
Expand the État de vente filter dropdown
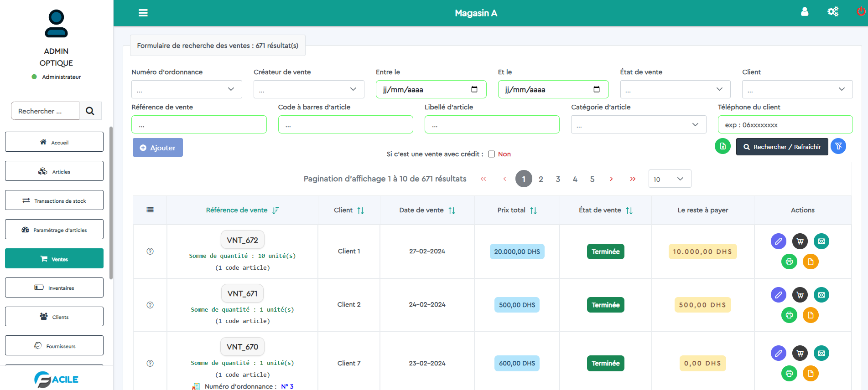pos(675,89)
